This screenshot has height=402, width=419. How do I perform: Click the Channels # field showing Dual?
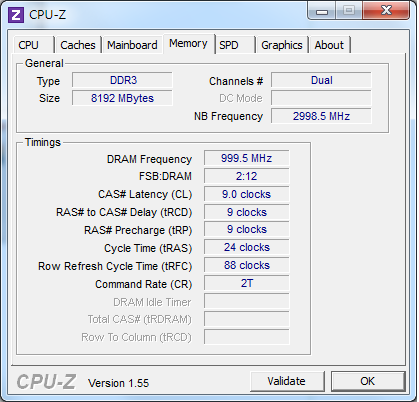(321, 80)
